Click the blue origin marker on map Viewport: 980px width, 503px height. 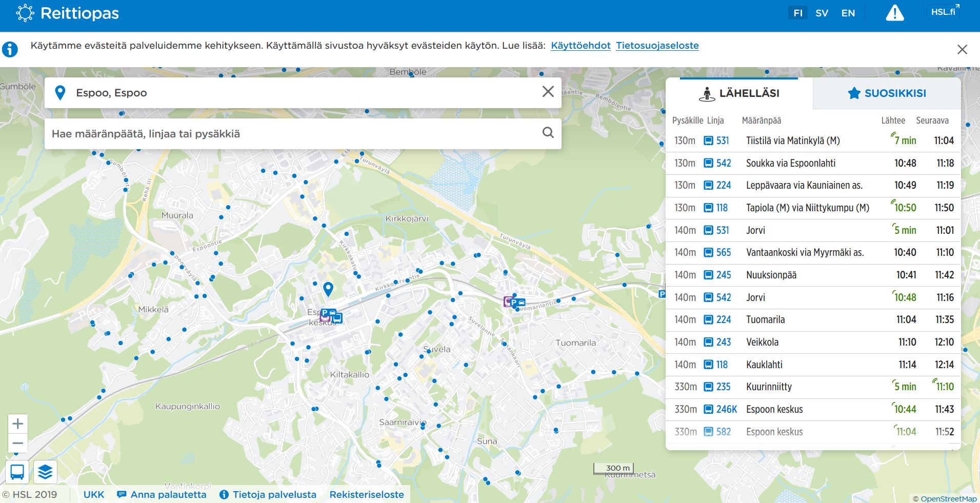pos(328,289)
